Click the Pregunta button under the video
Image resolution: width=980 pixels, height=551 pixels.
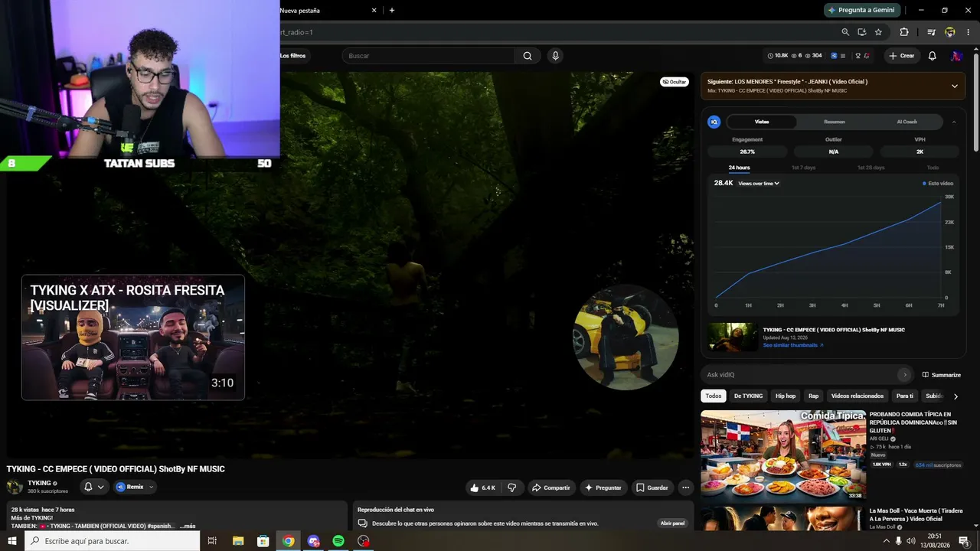603,487
